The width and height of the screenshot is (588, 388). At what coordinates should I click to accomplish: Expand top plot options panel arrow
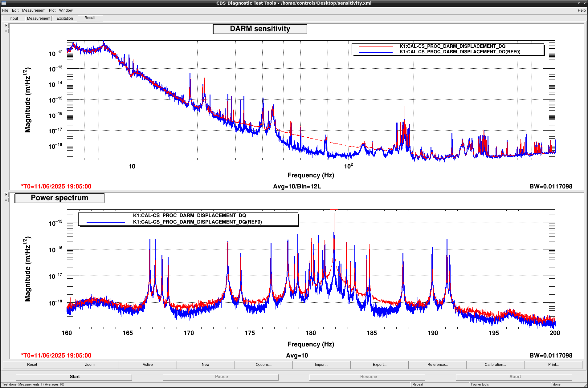tap(6, 26)
